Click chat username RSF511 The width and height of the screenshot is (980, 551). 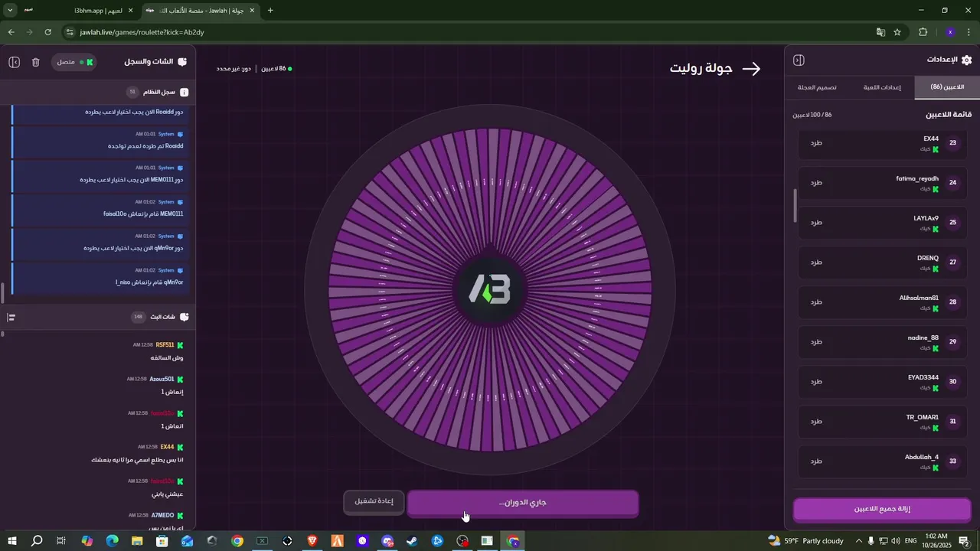coord(165,345)
